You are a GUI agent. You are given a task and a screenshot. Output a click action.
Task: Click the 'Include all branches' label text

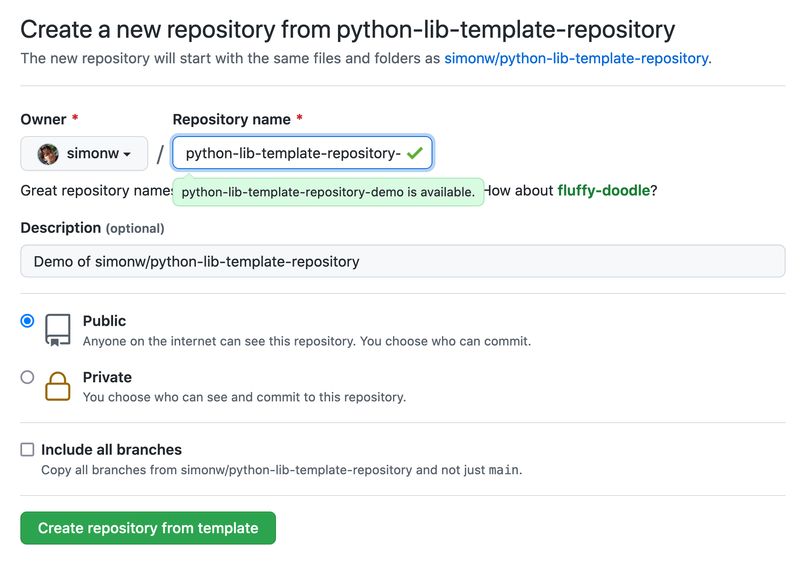(x=111, y=450)
